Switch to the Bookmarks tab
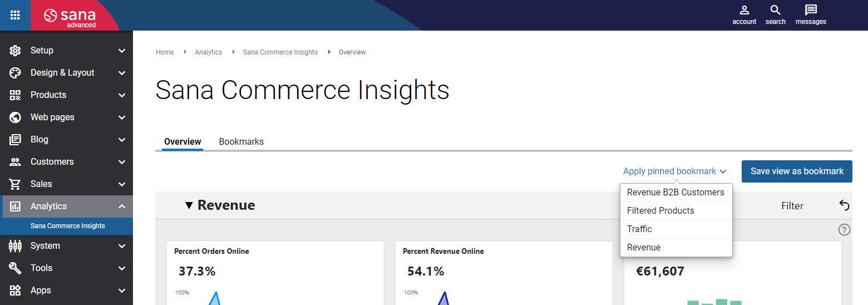This screenshot has width=868, height=305. [x=241, y=141]
